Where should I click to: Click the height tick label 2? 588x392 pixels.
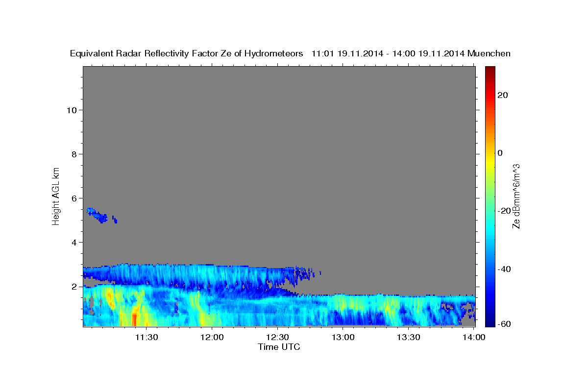[x=74, y=287]
